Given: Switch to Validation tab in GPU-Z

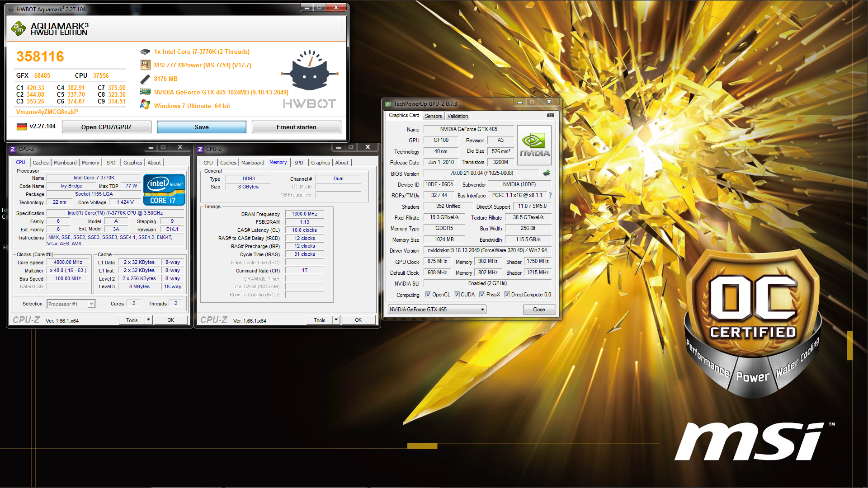Looking at the screenshot, I should click(x=458, y=116).
